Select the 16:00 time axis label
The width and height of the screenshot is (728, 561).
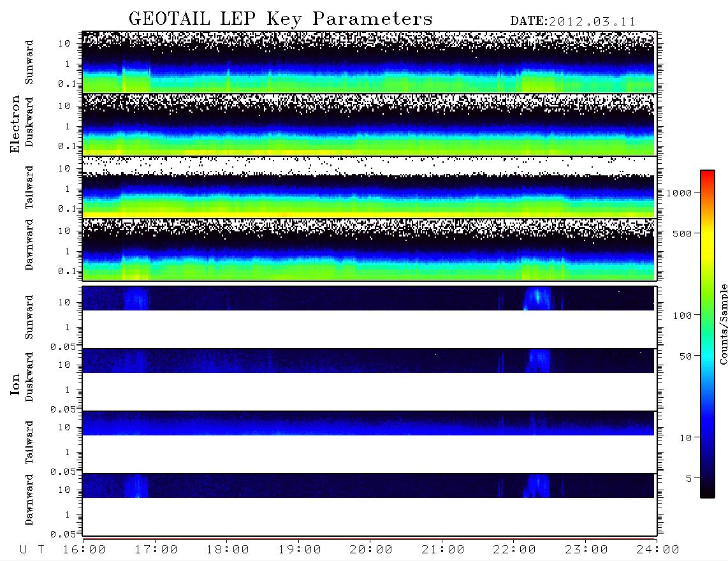pyautogui.click(x=85, y=550)
